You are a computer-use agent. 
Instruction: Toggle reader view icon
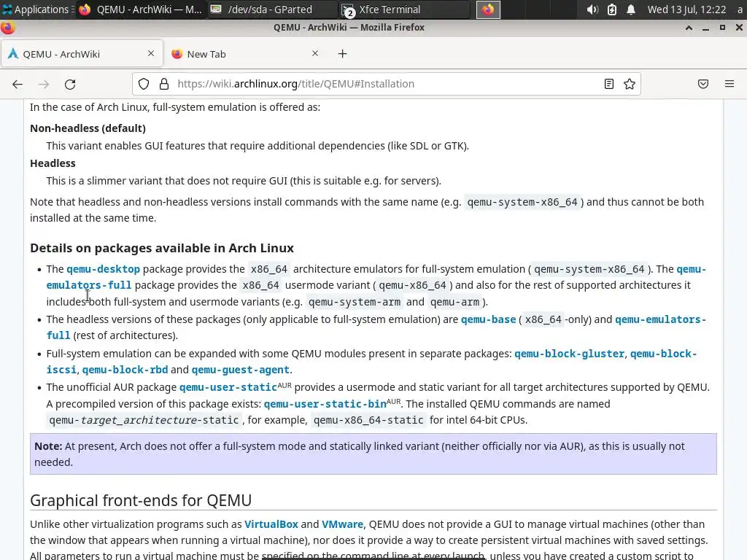point(609,85)
